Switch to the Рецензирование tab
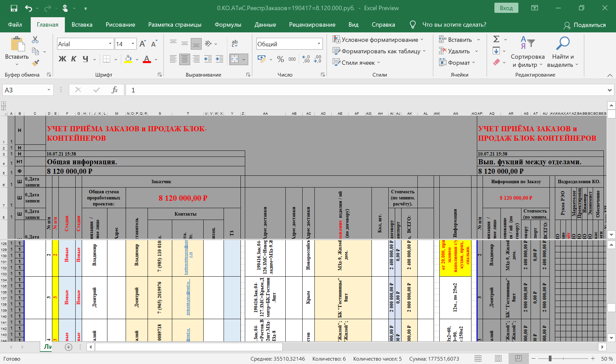This screenshot has height=364, width=616. (312, 25)
